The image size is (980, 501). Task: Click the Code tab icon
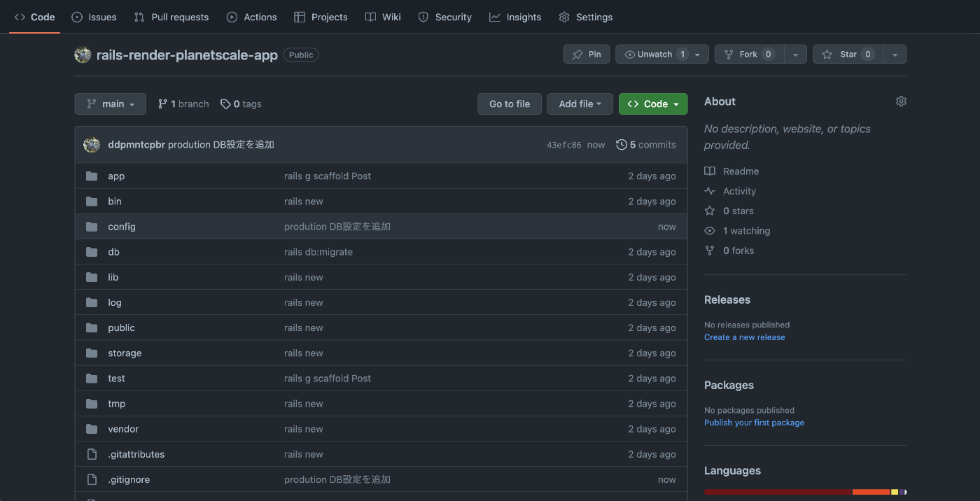pos(20,17)
